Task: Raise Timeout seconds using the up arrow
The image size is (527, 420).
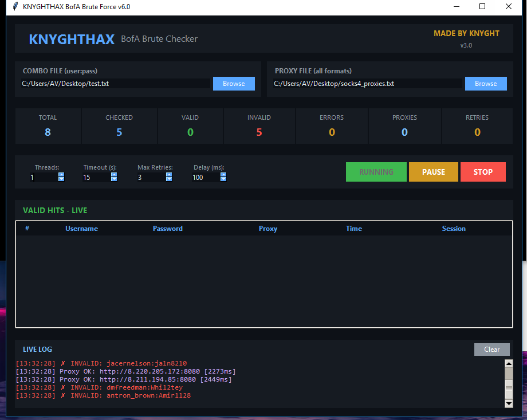Action: [x=114, y=175]
